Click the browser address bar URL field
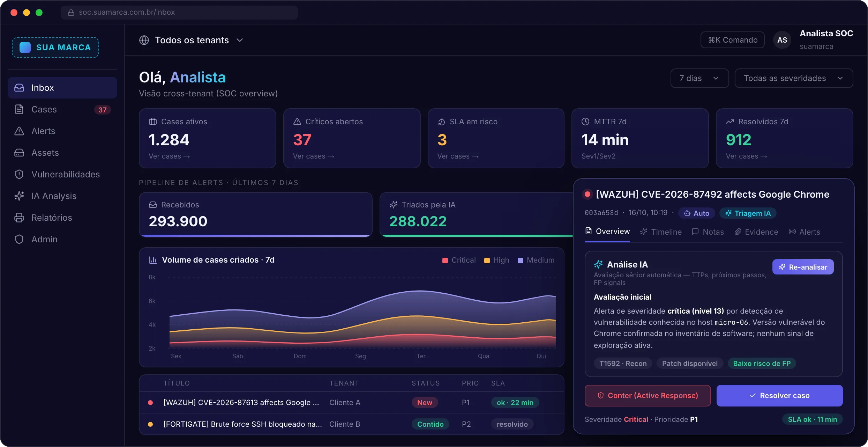The image size is (868, 447). click(x=179, y=12)
